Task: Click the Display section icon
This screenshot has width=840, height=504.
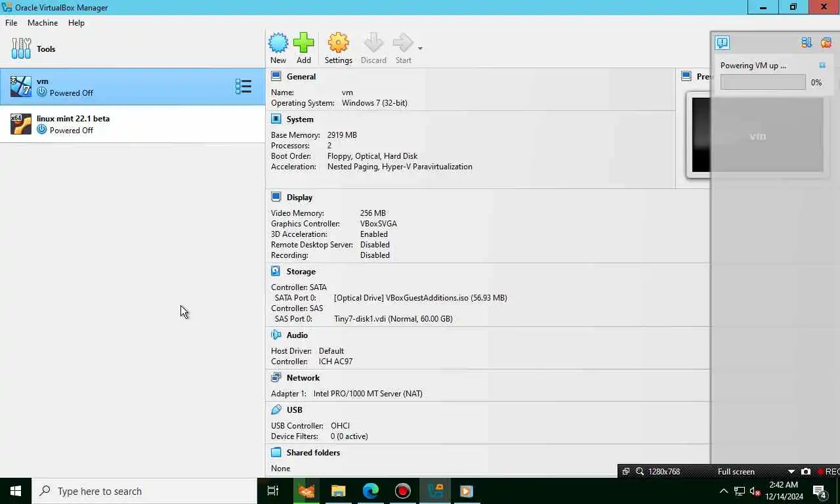Action: pos(276,198)
